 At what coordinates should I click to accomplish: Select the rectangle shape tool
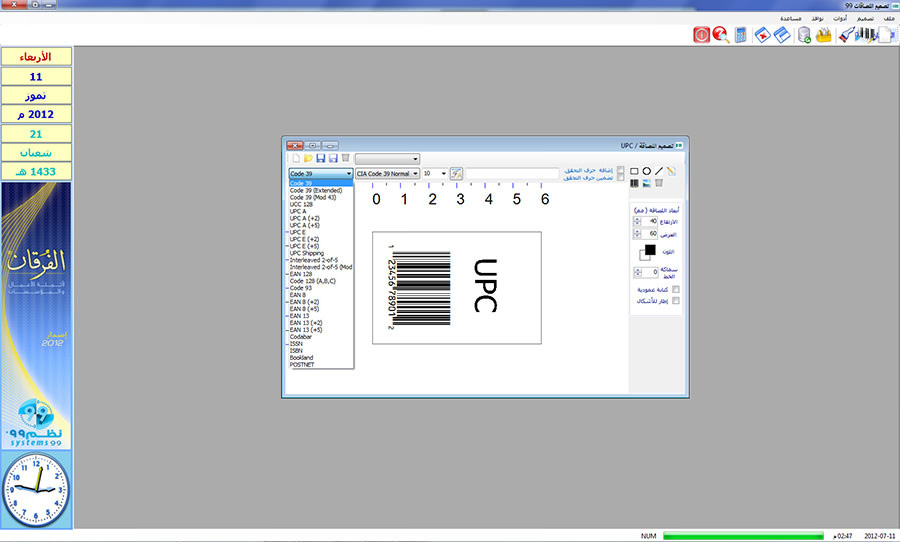coord(634,171)
